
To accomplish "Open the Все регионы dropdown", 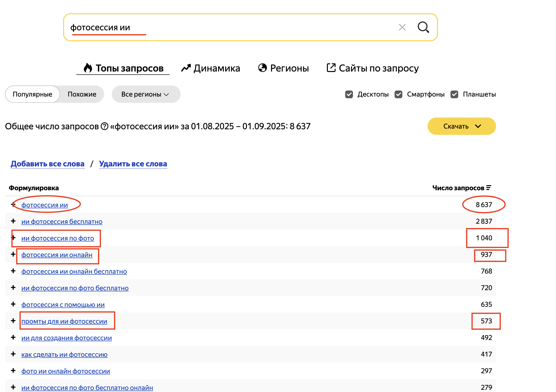I will click(146, 94).
